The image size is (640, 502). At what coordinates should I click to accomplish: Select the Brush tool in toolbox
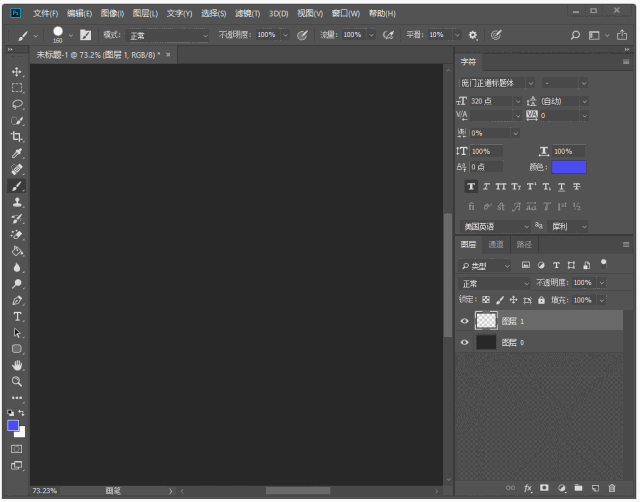tap(17, 186)
